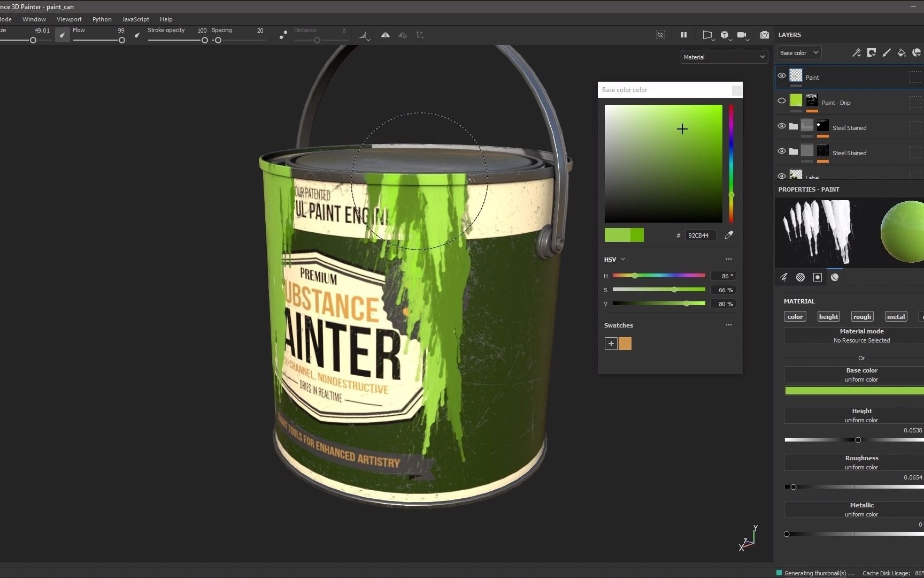The width and height of the screenshot is (924, 578).
Task: Open the Python menu
Action: click(102, 19)
